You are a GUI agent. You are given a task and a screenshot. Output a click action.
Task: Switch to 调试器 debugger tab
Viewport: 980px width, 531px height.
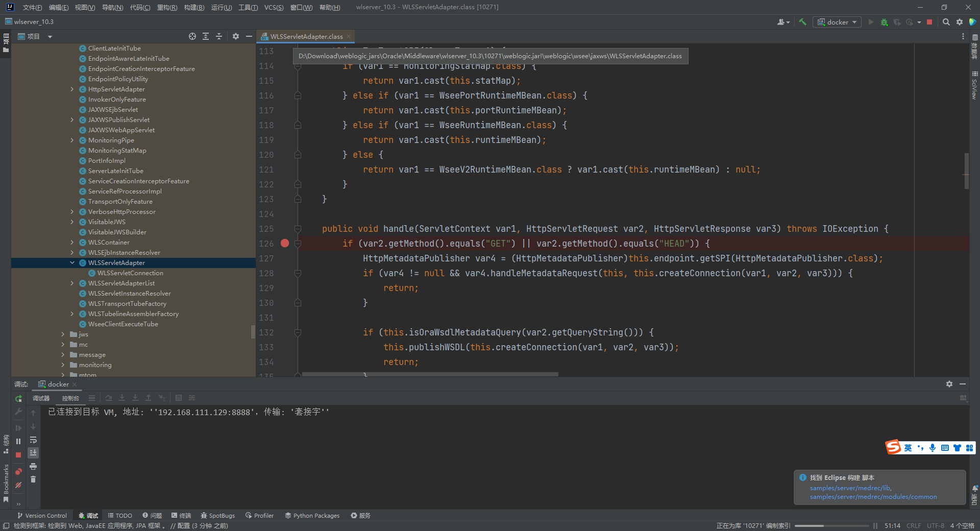tap(41, 398)
